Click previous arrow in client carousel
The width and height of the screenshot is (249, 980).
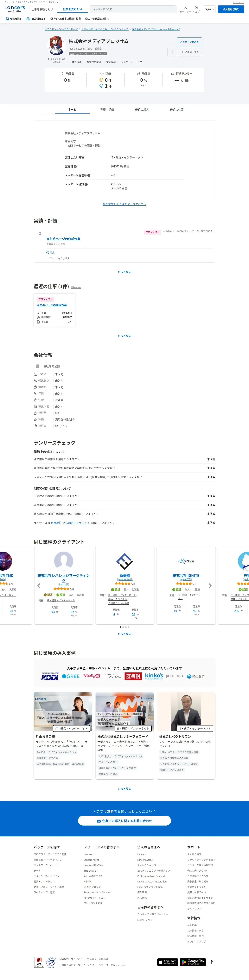coord(39,586)
